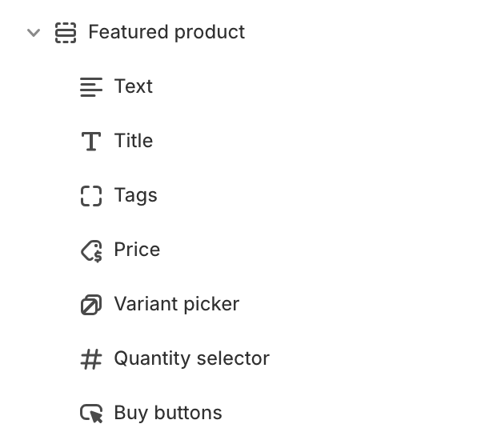This screenshot has width=477, height=448.
Task: Click the word 'selector' in Quantity selector
Action: click(233, 358)
